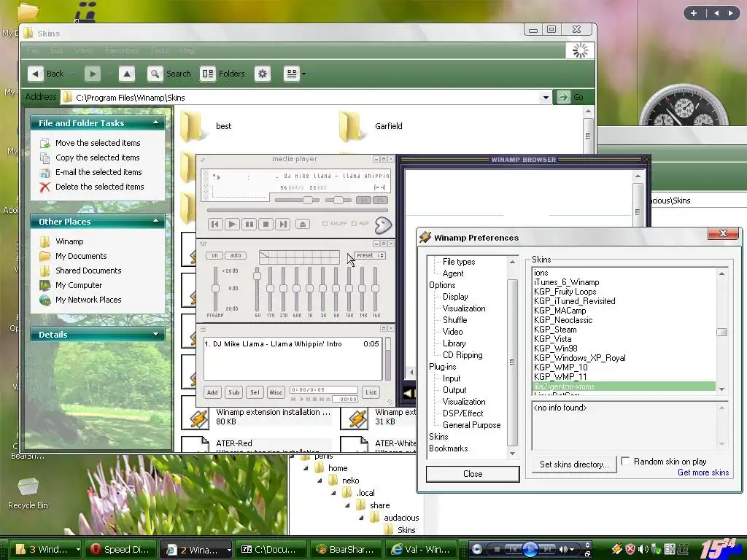Image resolution: width=747 pixels, height=560 pixels.
Task: Click Forward arrow in Skins explorer toolbar
Action: [x=93, y=74]
